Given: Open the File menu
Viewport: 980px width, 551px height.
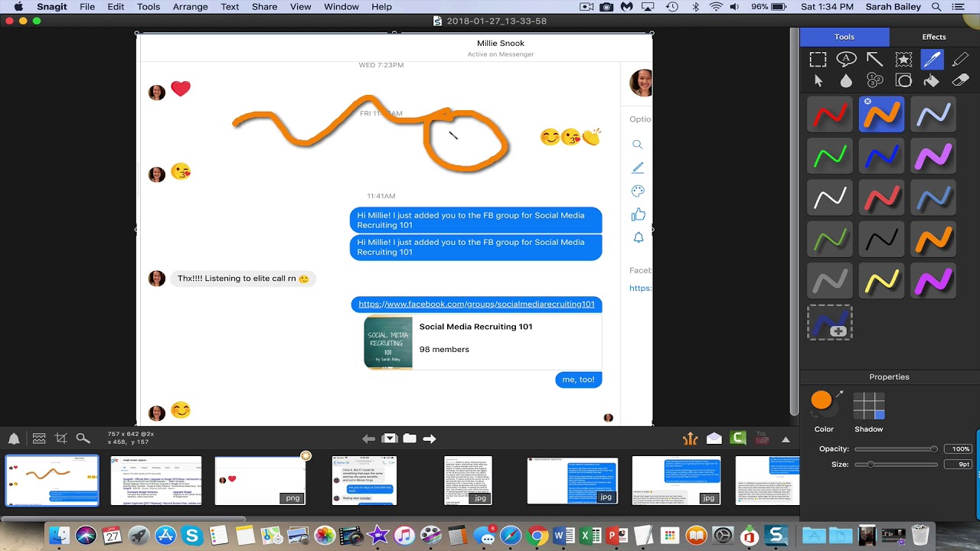Looking at the screenshot, I should pyautogui.click(x=87, y=7).
